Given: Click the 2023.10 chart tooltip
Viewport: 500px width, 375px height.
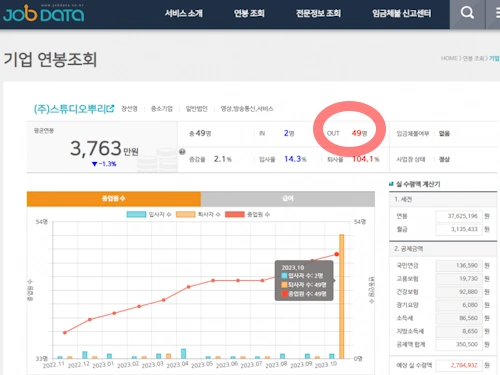Looking at the screenshot, I should (304, 281).
